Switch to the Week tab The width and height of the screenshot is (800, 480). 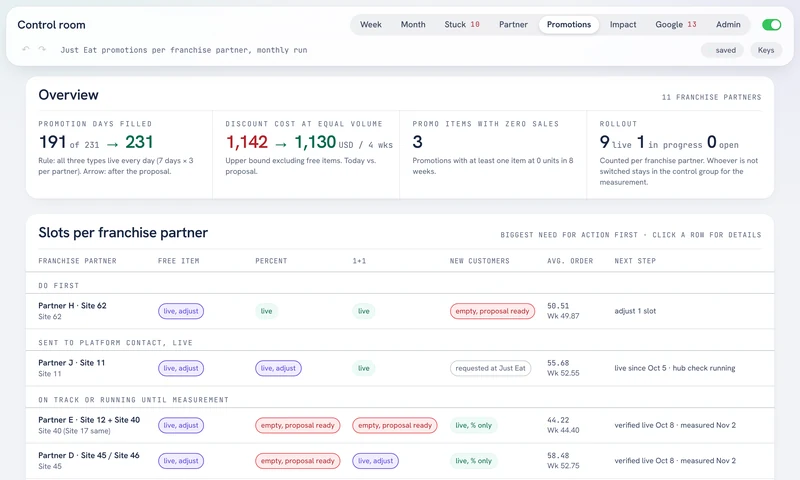coord(371,24)
